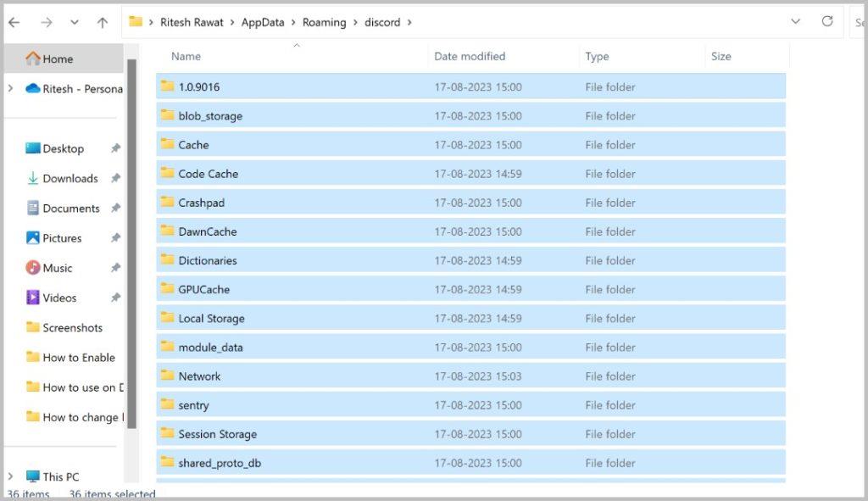Image resolution: width=868 pixels, height=501 pixels.
Task: Click the OneDrive cloud icon
Action: point(33,88)
